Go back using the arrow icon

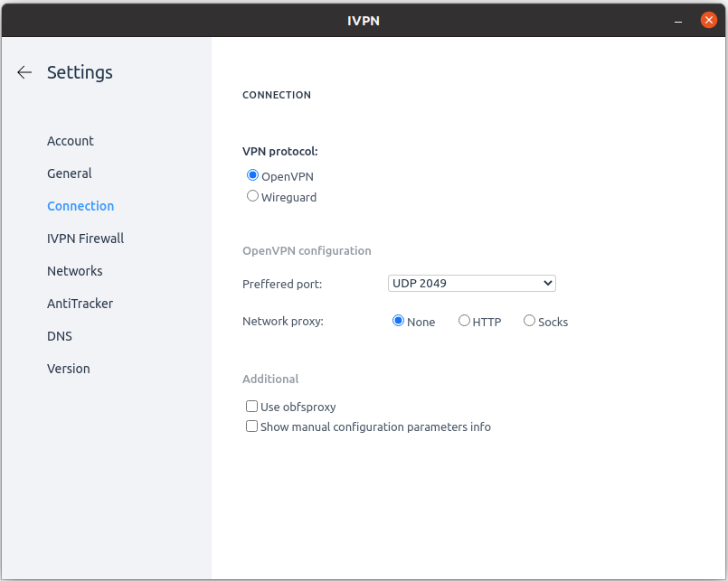(x=24, y=72)
